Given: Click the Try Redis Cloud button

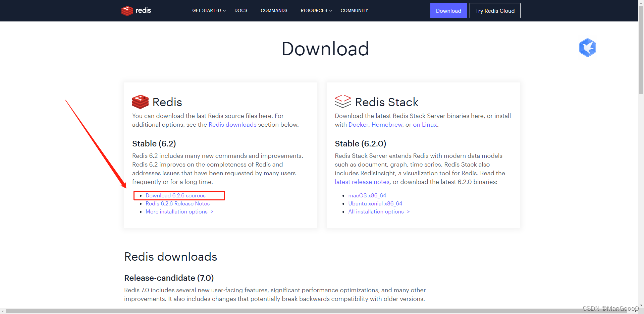Looking at the screenshot, I should pyautogui.click(x=495, y=11).
